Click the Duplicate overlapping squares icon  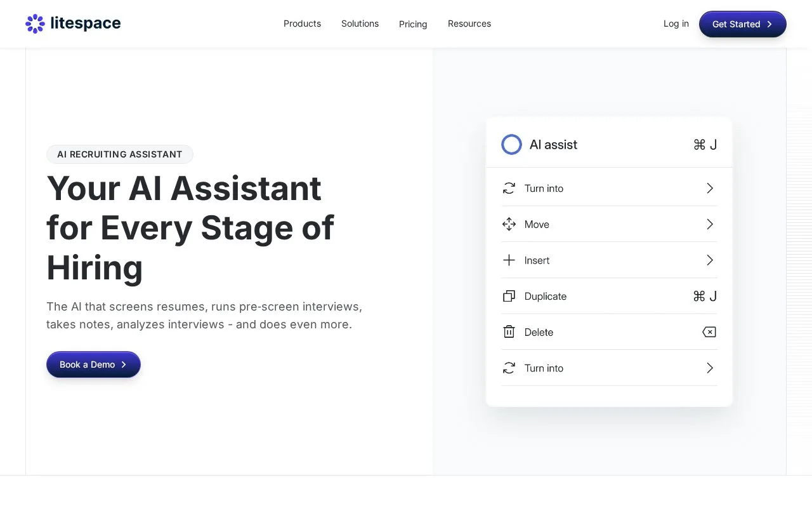coord(509,296)
